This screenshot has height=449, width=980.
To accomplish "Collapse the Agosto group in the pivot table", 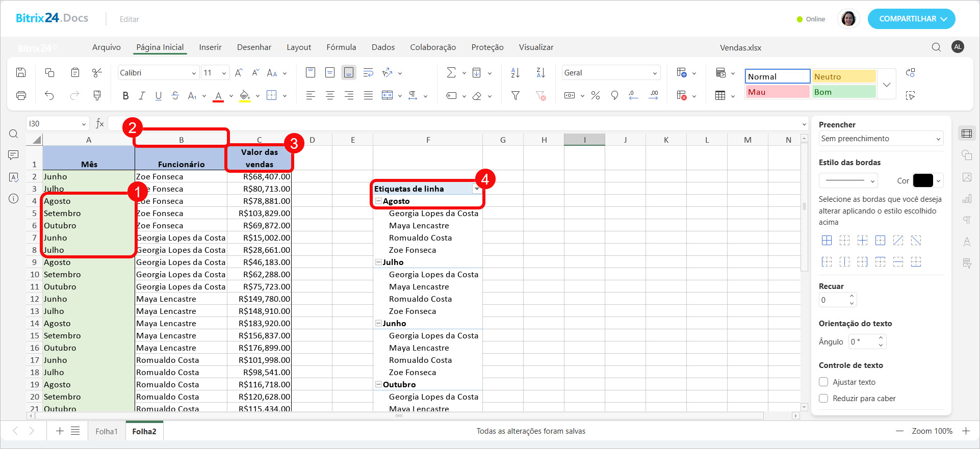I will click(x=378, y=201).
